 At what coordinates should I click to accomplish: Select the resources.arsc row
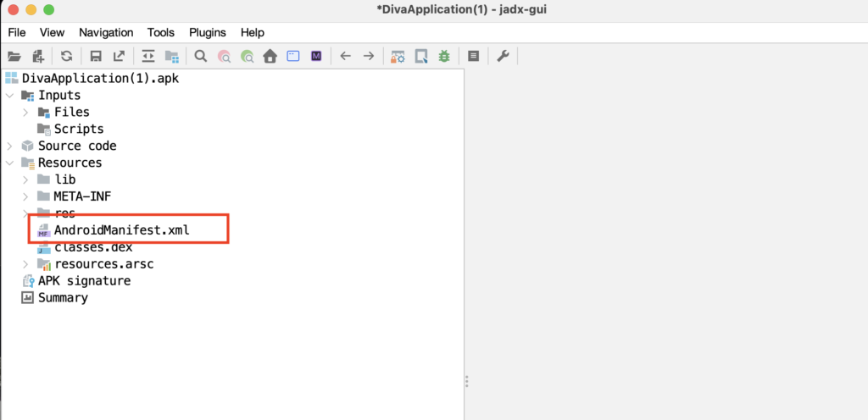click(x=95, y=264)
